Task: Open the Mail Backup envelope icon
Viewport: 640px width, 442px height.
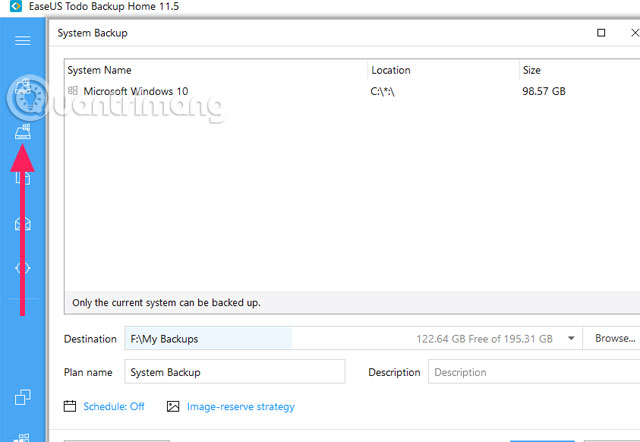Action: (x=22, y=224)
